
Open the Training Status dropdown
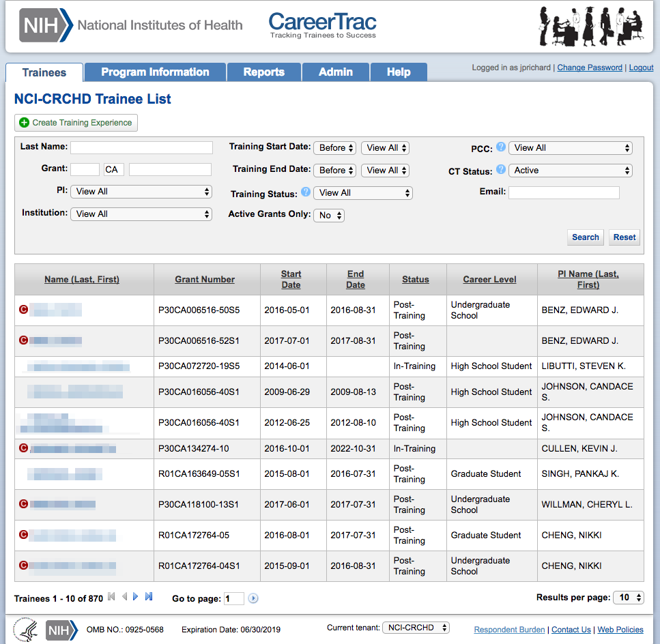(363, 193)
